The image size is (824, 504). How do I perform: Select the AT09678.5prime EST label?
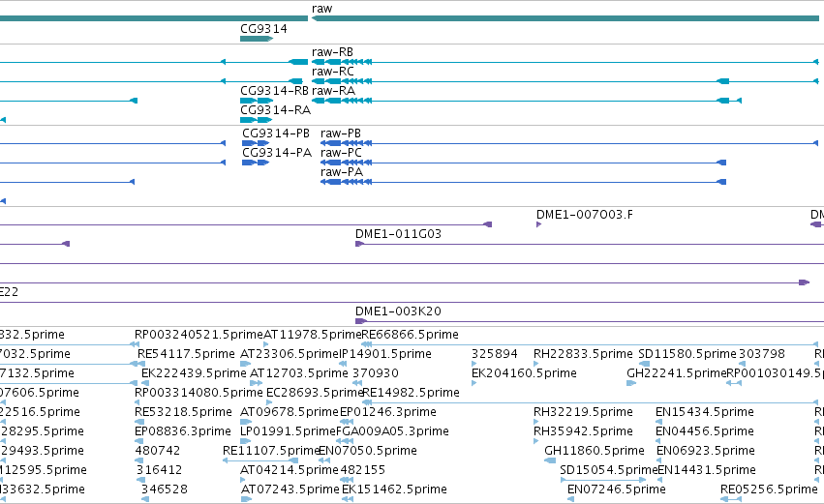[x=290, y=413]
